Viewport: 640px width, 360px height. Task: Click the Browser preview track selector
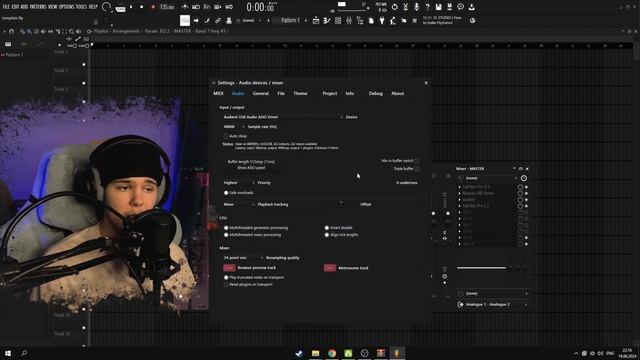coord(229,268)
